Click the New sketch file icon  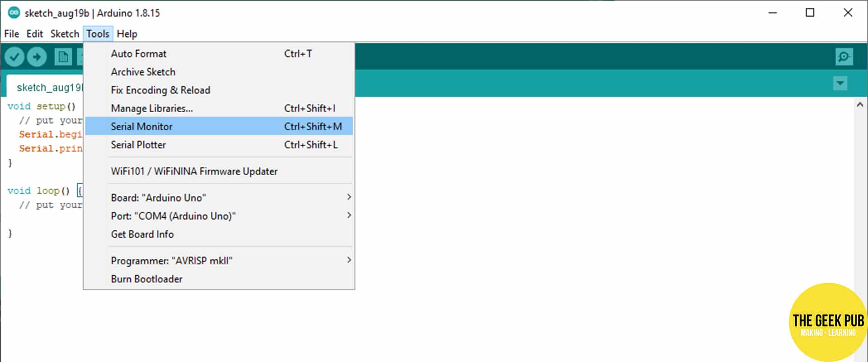pos(63,57)
